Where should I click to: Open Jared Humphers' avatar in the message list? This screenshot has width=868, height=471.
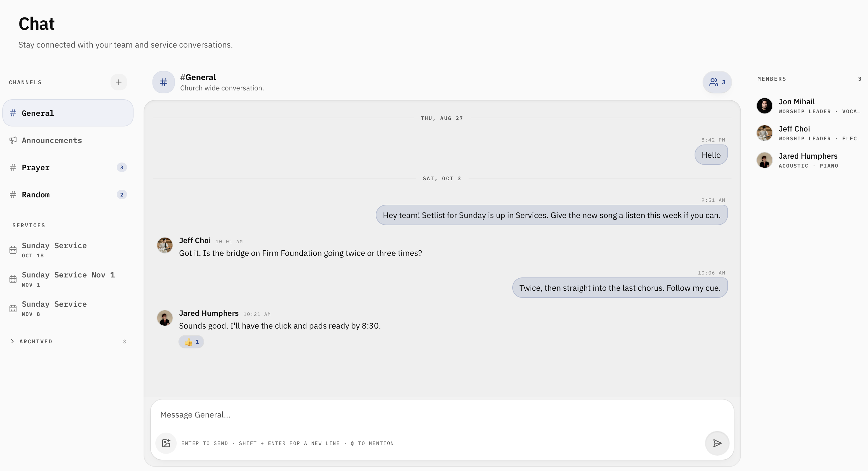(165, 318)
